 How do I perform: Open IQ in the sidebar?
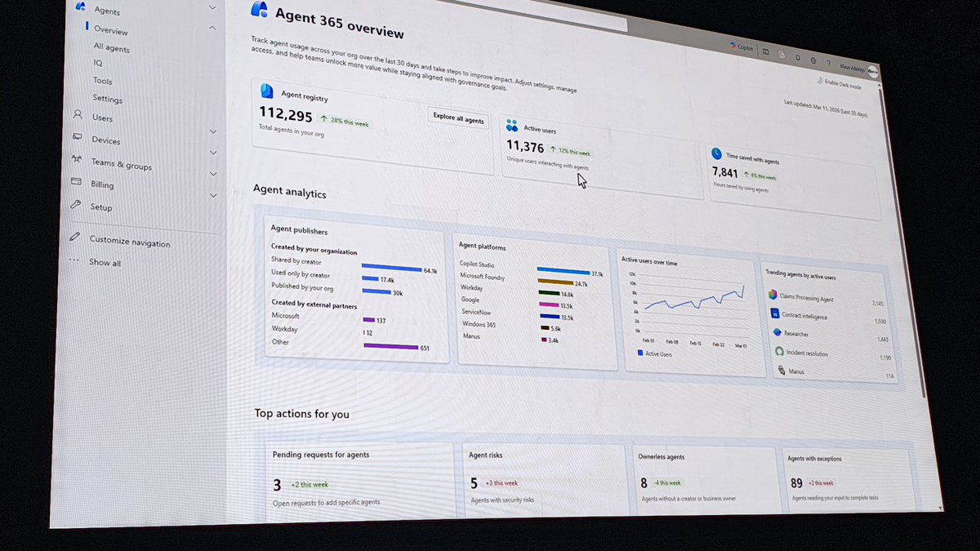point(98,63)
